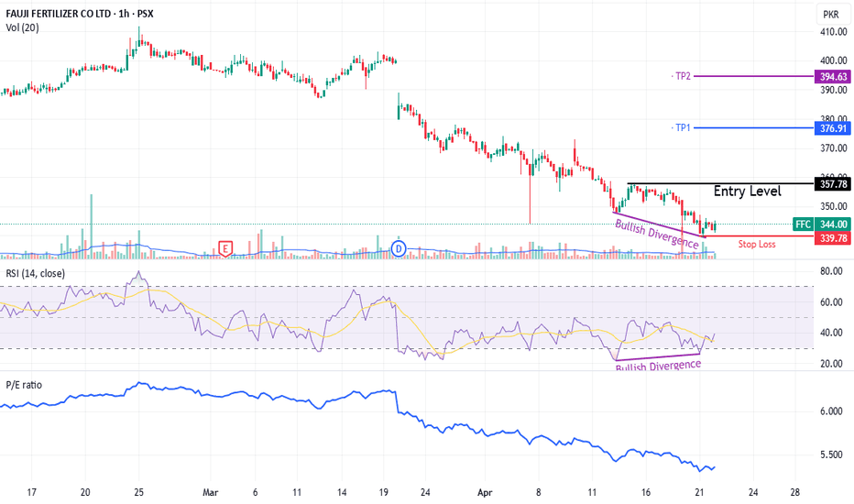Select the P/E ratio indicator legend
This screenshot has width=854, height=504.
(24, 385)
